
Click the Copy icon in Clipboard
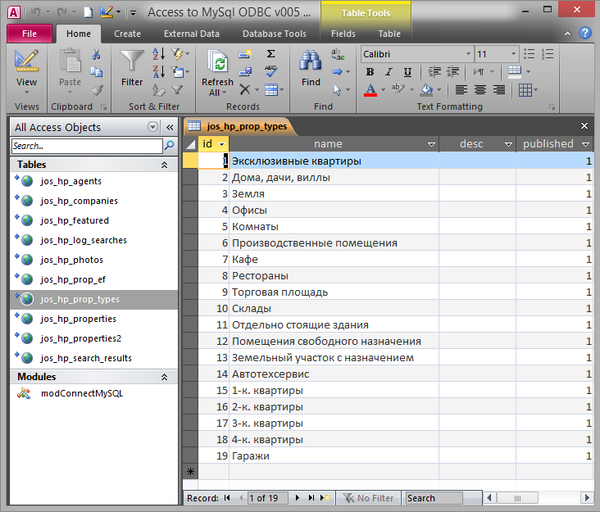(96, 72)
